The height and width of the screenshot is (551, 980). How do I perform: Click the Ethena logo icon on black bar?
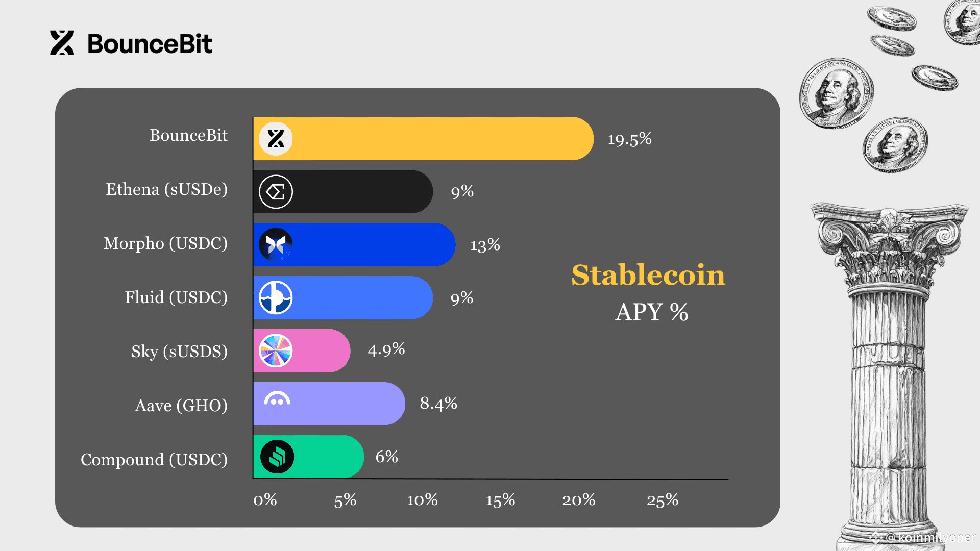point(276,192)
